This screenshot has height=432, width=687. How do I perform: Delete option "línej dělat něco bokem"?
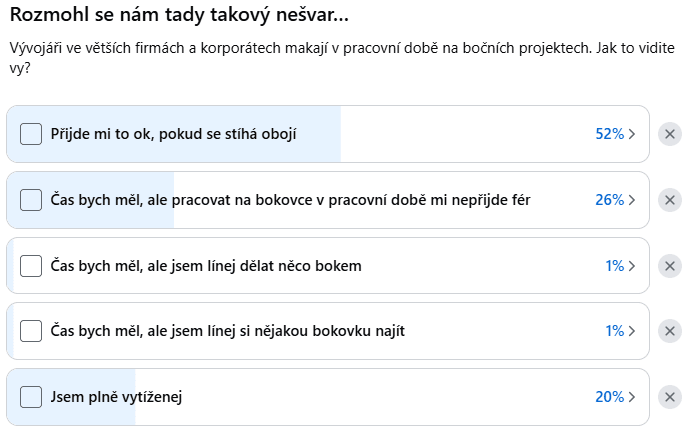(x=670, y=266)
